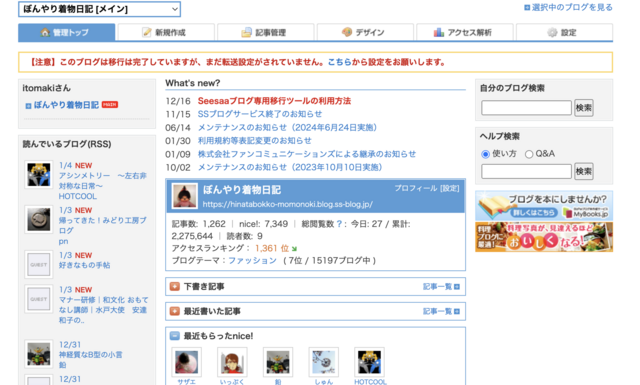640x385 pixels.
Task: Click the blue bullet icon before ぼんやり着物日記
Action: point(28,106)
